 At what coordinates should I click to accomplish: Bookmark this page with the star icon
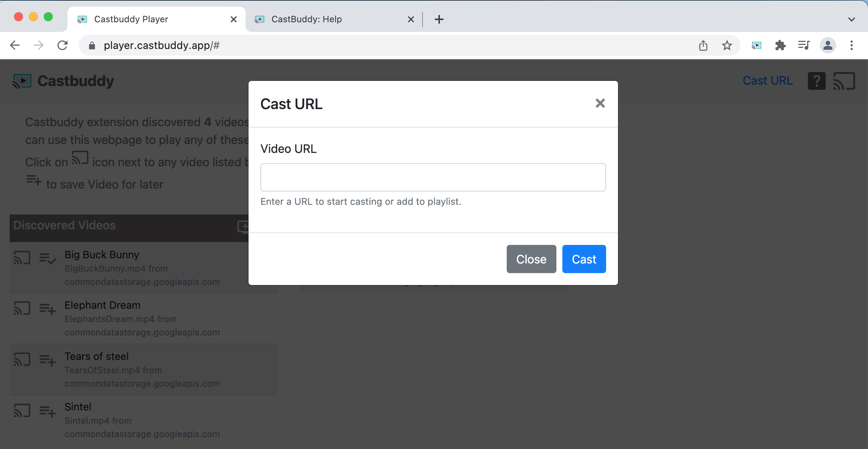point(727,45)
